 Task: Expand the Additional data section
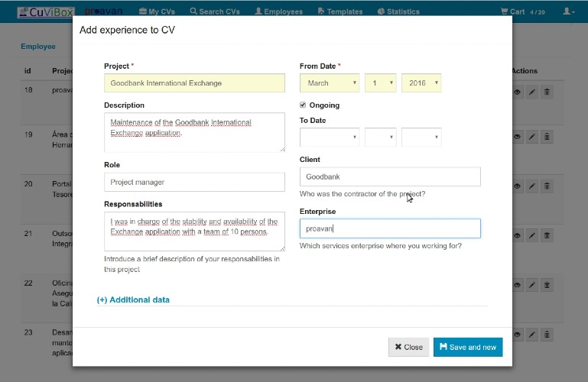(x=133, y=299)
